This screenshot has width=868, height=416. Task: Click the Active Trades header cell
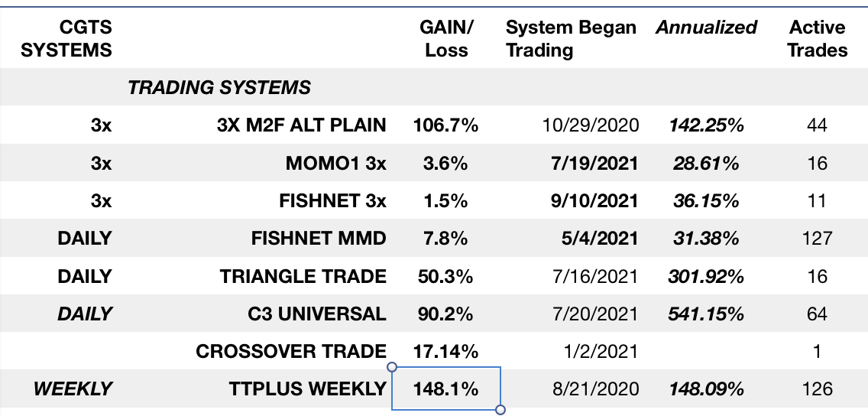[x=817, y=39]
